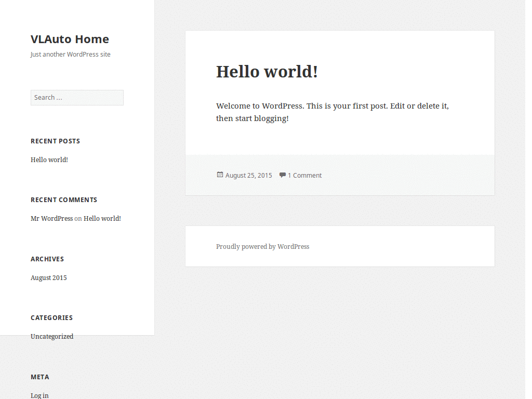Open Hello world! under Recent Posts
Screen dimensions: 532x399
49,160
